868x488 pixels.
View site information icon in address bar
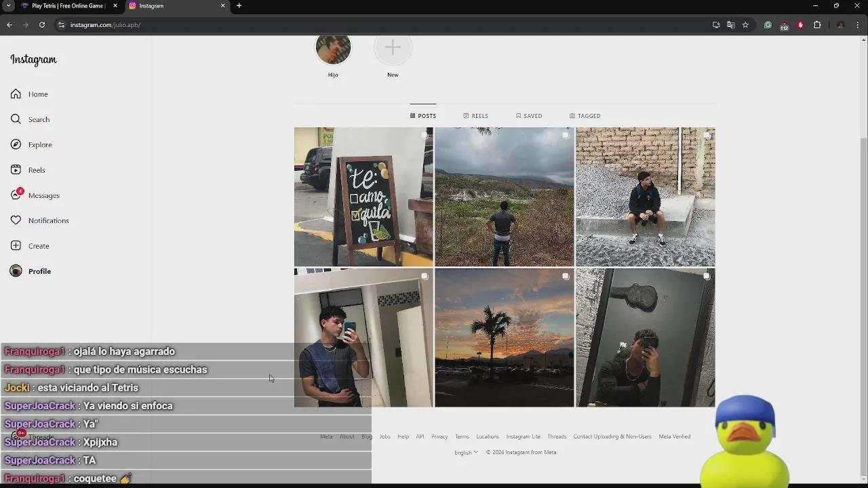click(61, 25)
